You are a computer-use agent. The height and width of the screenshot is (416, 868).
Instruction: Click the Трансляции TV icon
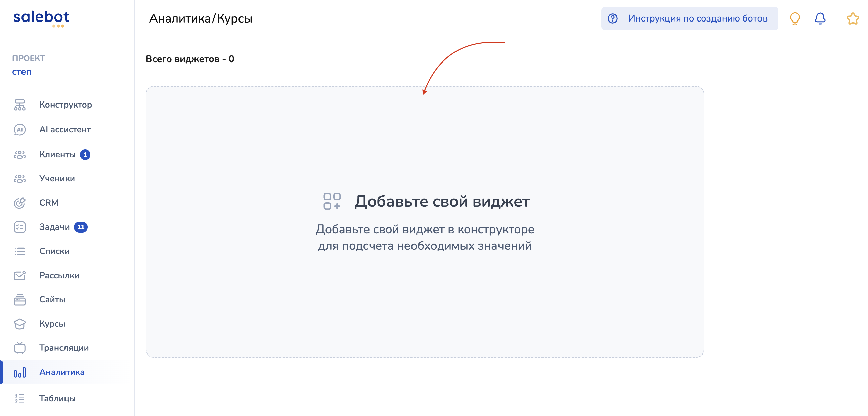coord(19,348)
